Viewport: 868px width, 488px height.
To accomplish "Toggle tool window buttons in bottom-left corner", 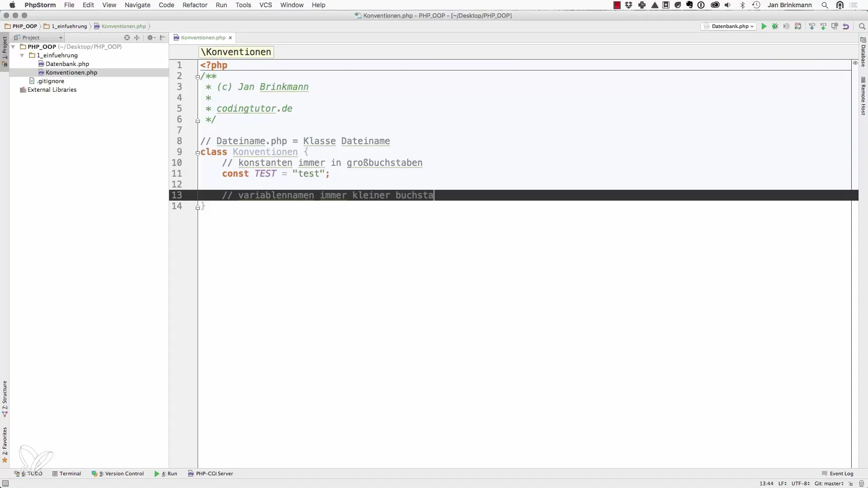I will pos(5,483).
